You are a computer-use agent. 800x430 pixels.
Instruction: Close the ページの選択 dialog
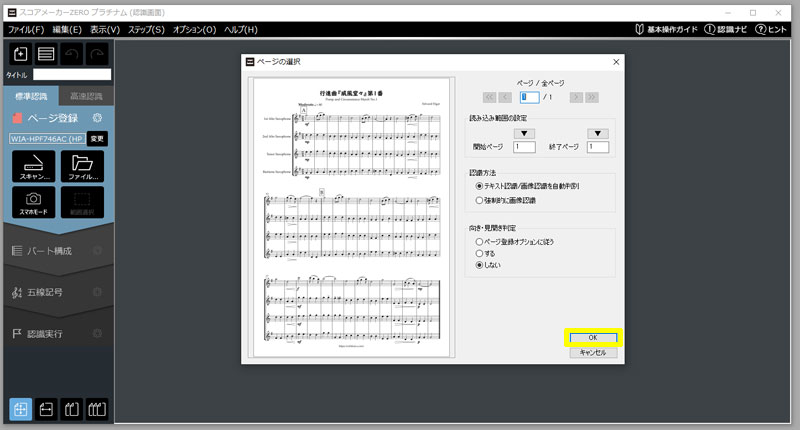(616, 62)
